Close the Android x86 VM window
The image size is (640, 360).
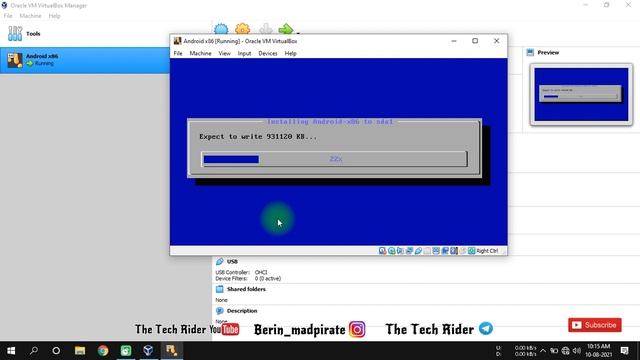(496, 41)
